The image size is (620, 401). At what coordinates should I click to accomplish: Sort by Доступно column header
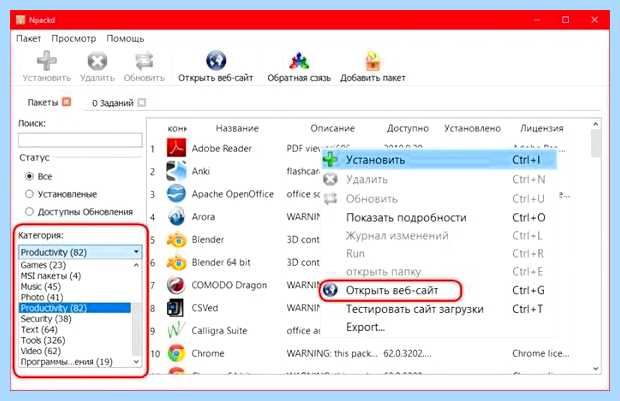pyautogui.click(x=408, y=129)
